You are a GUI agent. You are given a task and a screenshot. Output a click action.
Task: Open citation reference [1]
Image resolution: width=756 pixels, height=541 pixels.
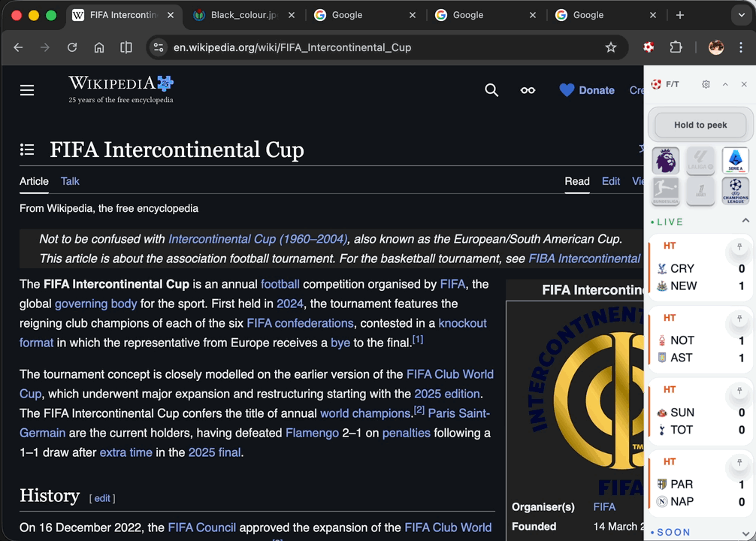[x=418, y=340]
